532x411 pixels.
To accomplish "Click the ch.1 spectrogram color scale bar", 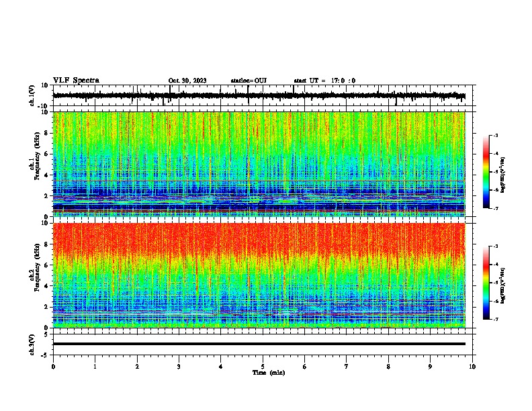I will (x=486, y=172).
